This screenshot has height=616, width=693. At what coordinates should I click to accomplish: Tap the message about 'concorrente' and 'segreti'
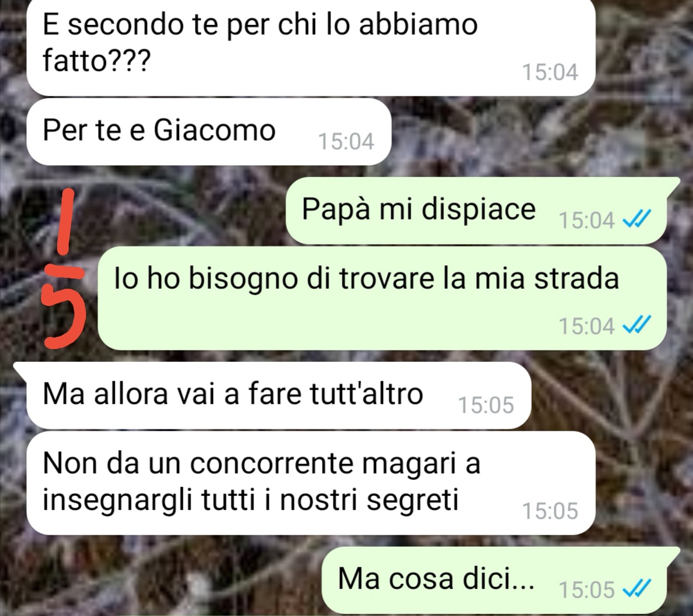(311, 483)
